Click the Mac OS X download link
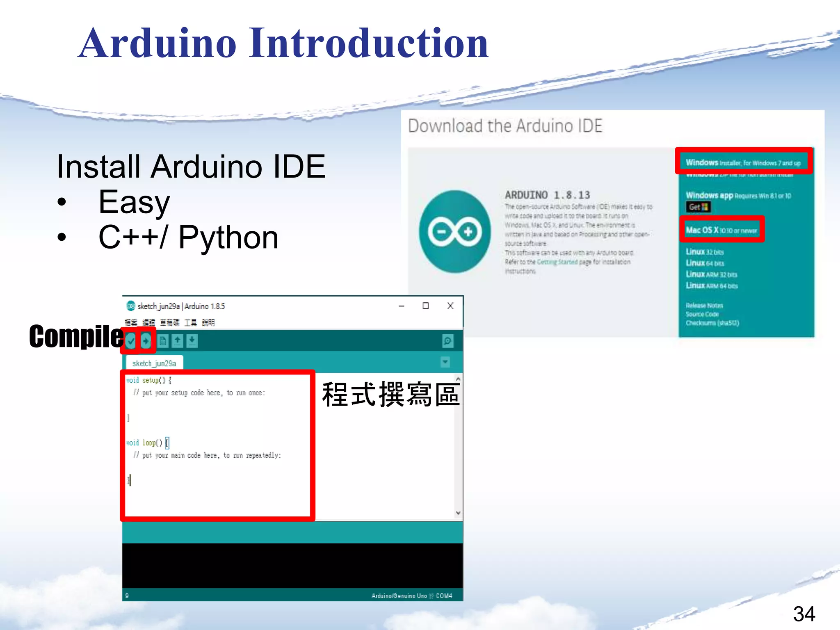This screenshot has width=840, height=630. 721,230
